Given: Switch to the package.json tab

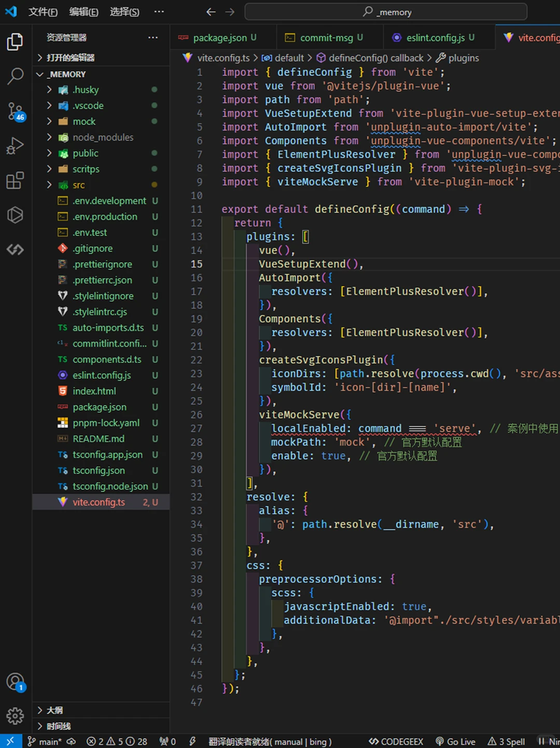Looking at the screenshot, I should pos(223,37).
